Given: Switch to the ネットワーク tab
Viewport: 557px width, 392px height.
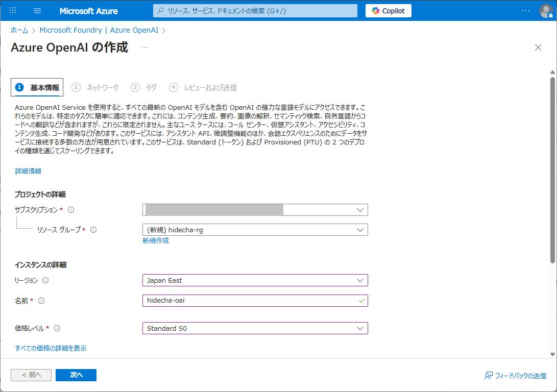Looking at the screenshot, I should [x=95, y=87].
